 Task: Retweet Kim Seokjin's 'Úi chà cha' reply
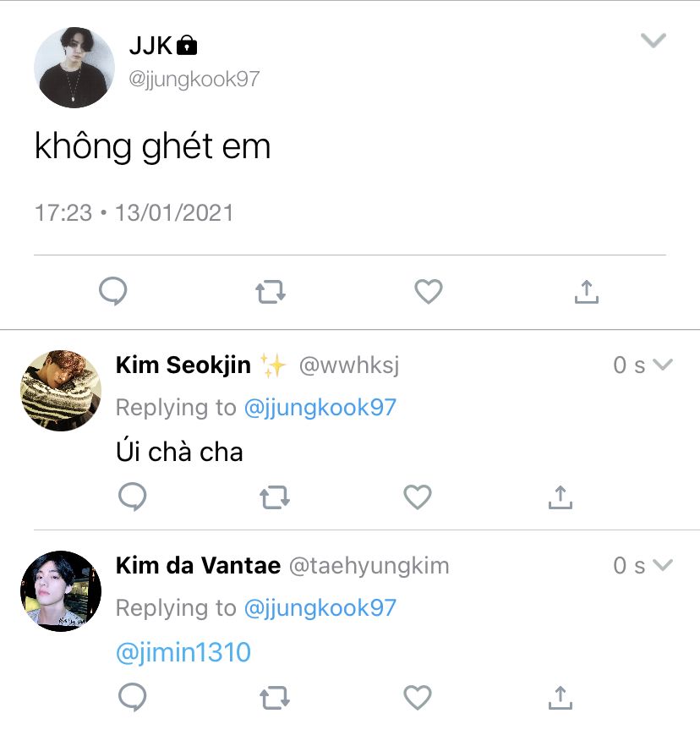coord(275,497)
